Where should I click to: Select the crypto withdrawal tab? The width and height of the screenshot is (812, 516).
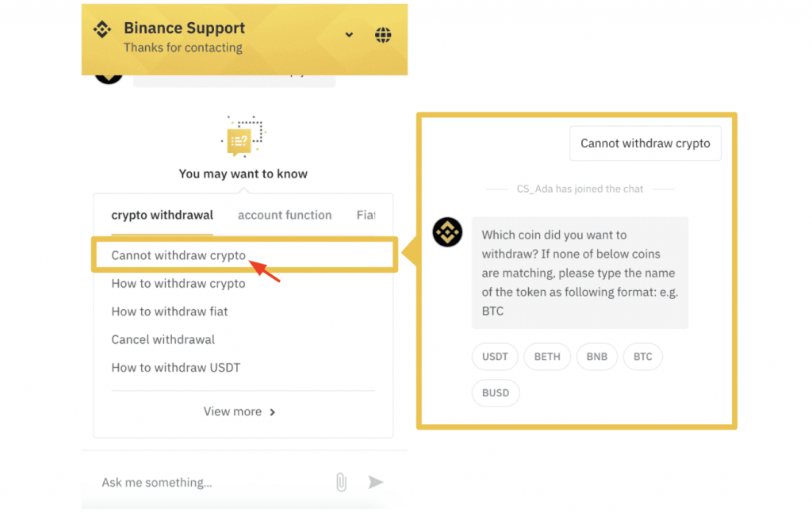coord(162,215)
